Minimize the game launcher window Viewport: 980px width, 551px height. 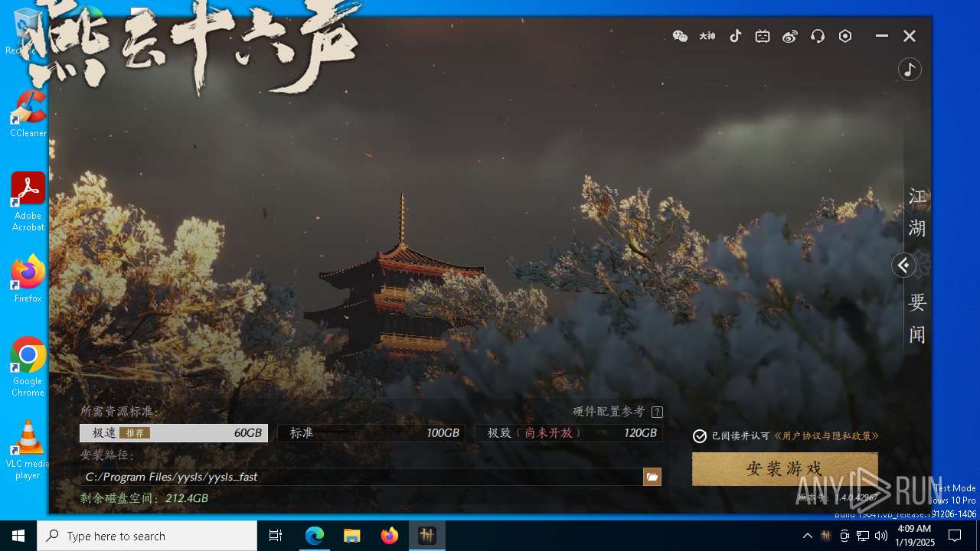(882, 36)
